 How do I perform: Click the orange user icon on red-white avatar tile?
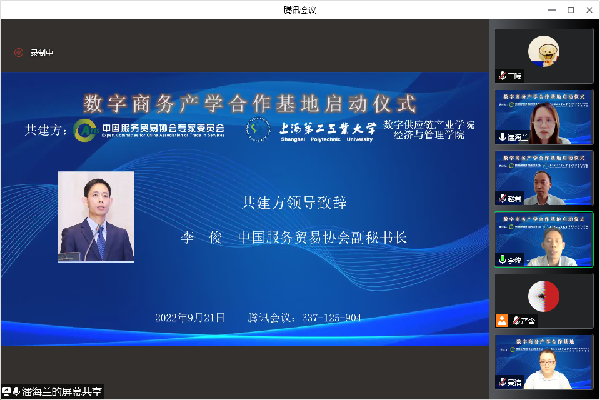pos(502,319)
